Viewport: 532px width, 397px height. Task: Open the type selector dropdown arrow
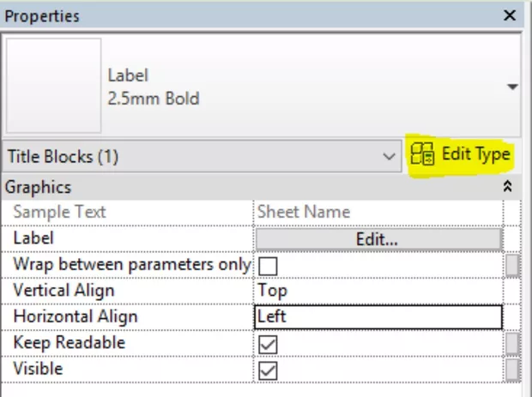(x=513, y=87)
